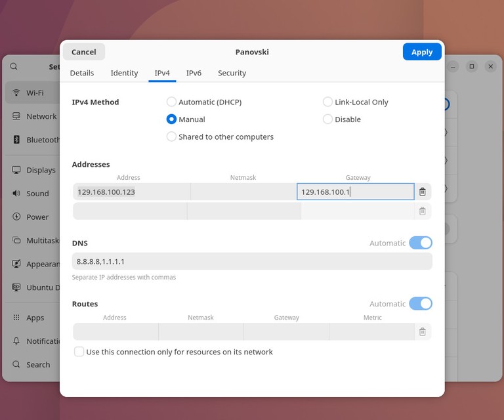This screenshot has width=504, height=420.
Task: Open Multitasking panel in Settings sidebar
Action: click(32, 240)
